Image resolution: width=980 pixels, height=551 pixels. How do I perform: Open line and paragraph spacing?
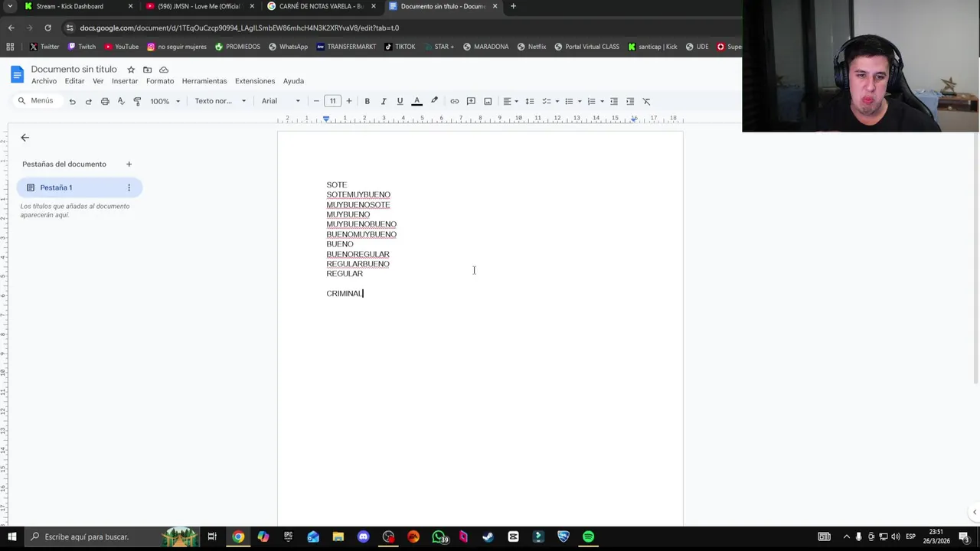pos(529,101)
